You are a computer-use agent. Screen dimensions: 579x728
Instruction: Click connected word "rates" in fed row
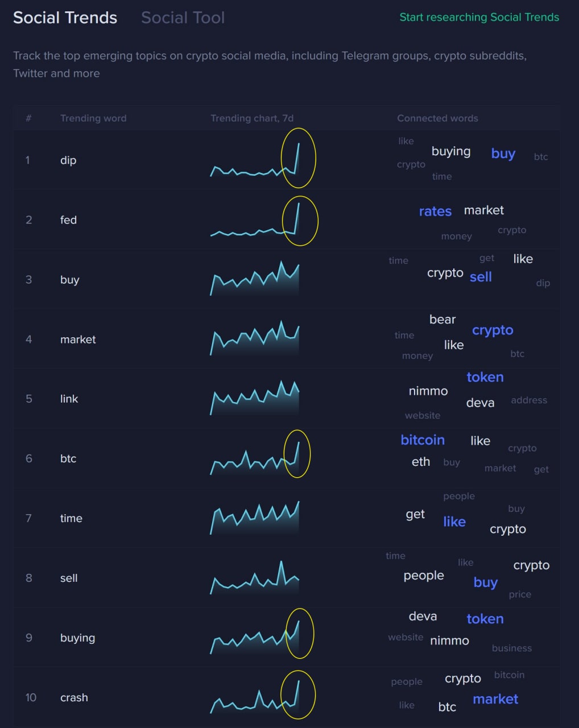coord(435,212)
